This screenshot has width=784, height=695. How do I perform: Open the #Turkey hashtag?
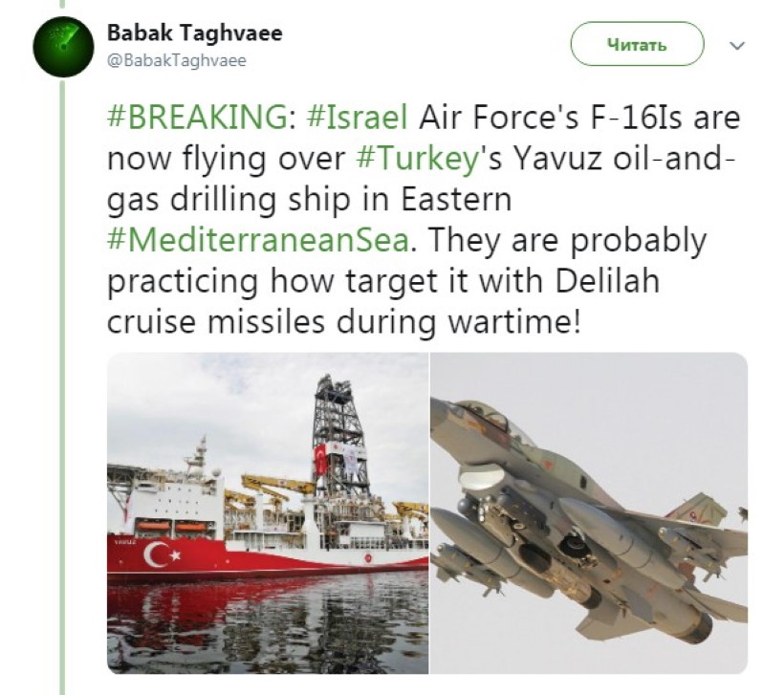coord(416,160)
